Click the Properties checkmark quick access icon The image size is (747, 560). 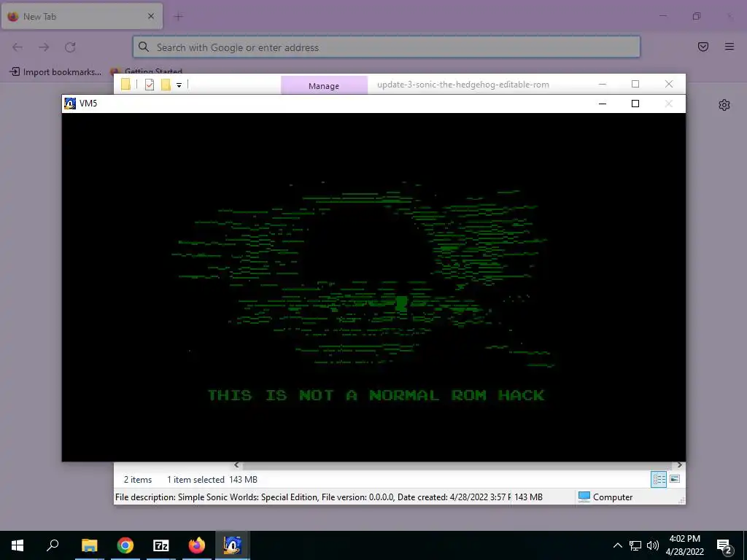[150, 85]
